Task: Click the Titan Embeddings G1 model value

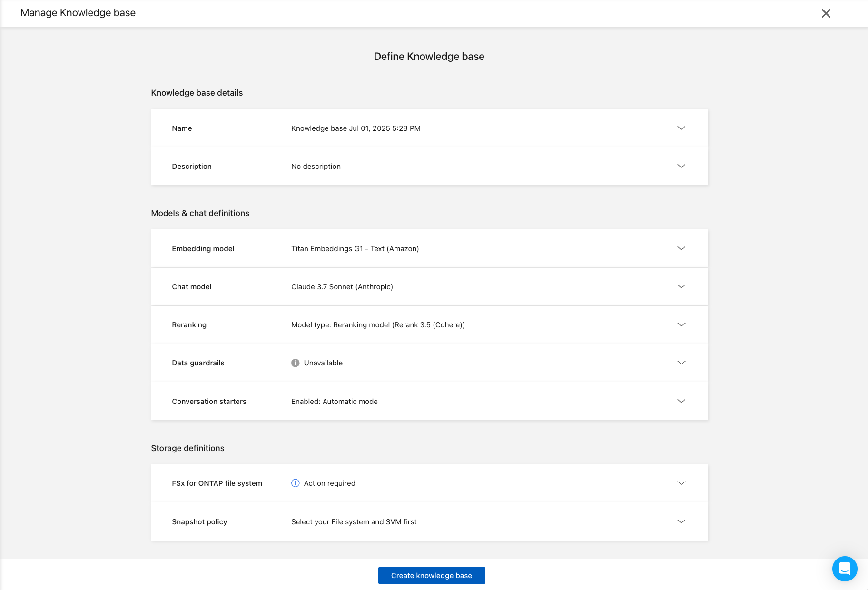Action: tap(355, 249)
